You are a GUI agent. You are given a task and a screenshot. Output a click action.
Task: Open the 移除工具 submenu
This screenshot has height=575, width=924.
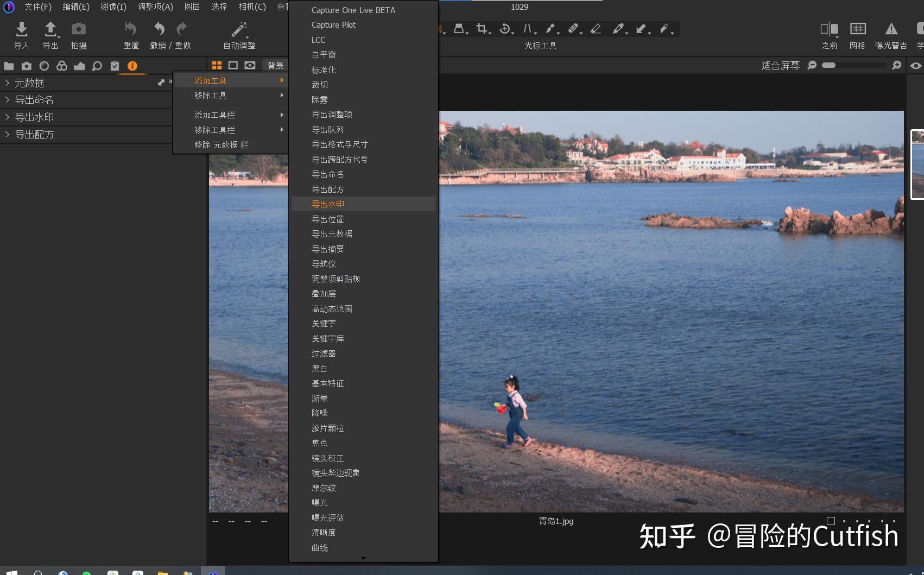230,96
